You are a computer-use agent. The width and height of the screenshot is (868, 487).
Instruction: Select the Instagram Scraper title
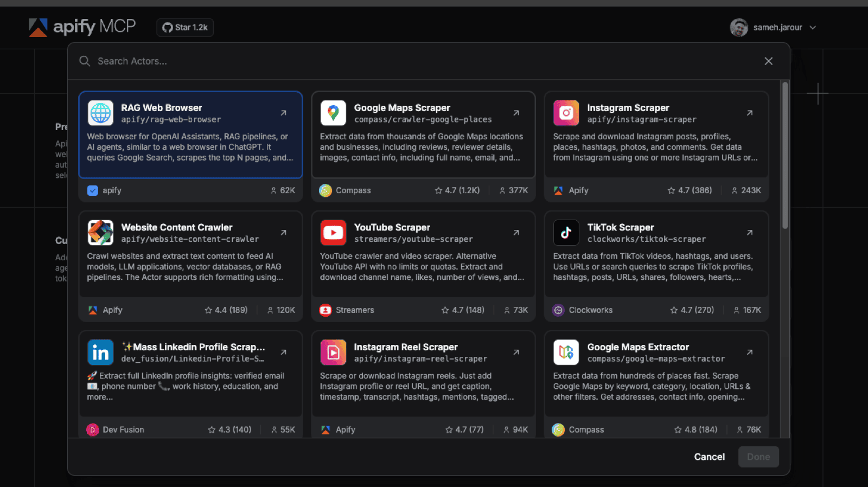click(x=628, y=108)
